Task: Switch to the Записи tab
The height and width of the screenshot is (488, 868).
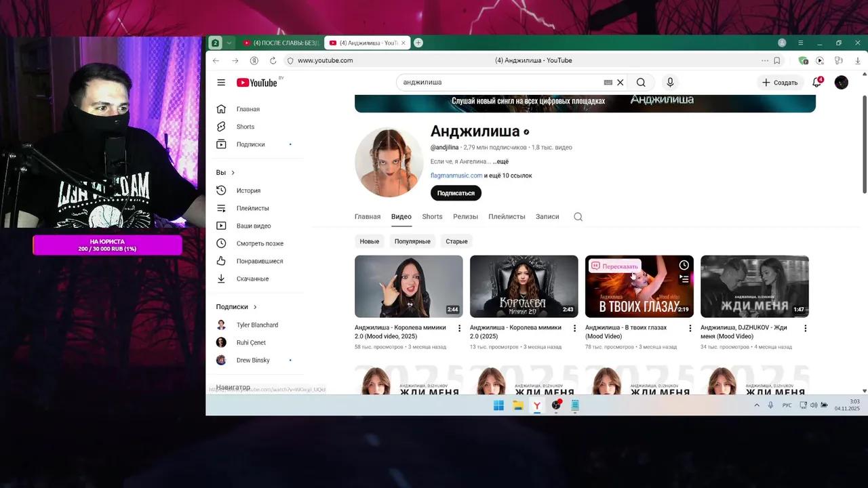Action: (x=547, y=217)
